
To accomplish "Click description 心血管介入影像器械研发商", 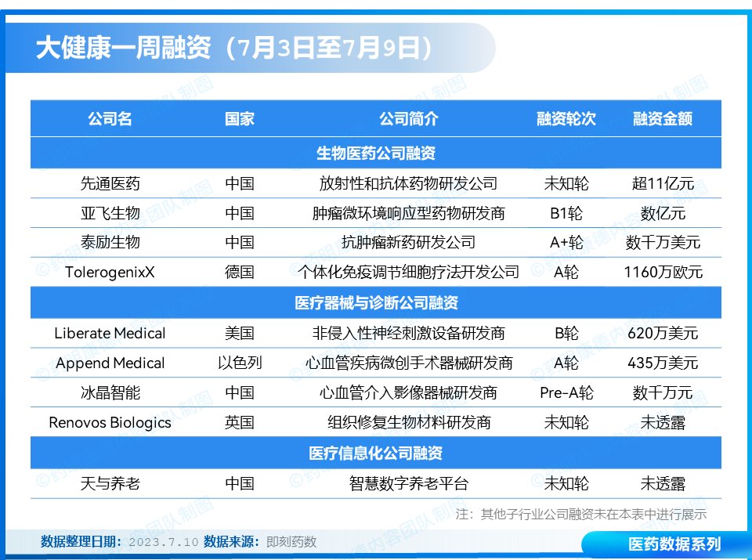I will [409, 392].
